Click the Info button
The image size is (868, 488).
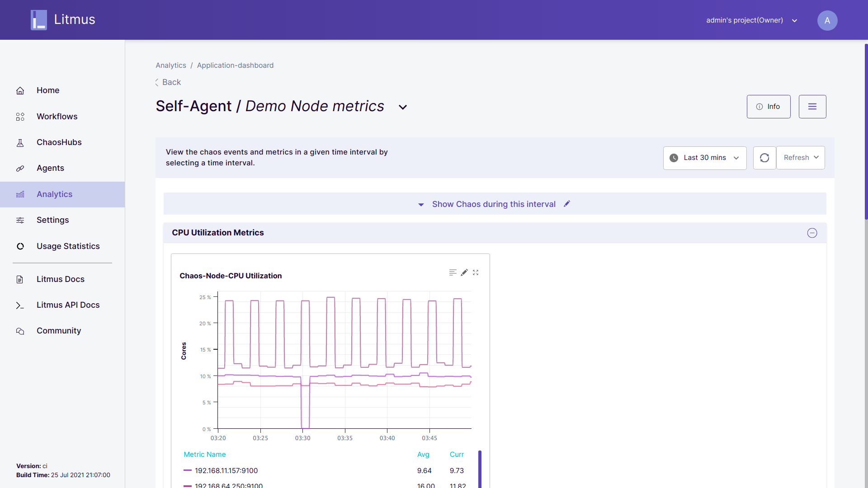click(x=768, y=107)
